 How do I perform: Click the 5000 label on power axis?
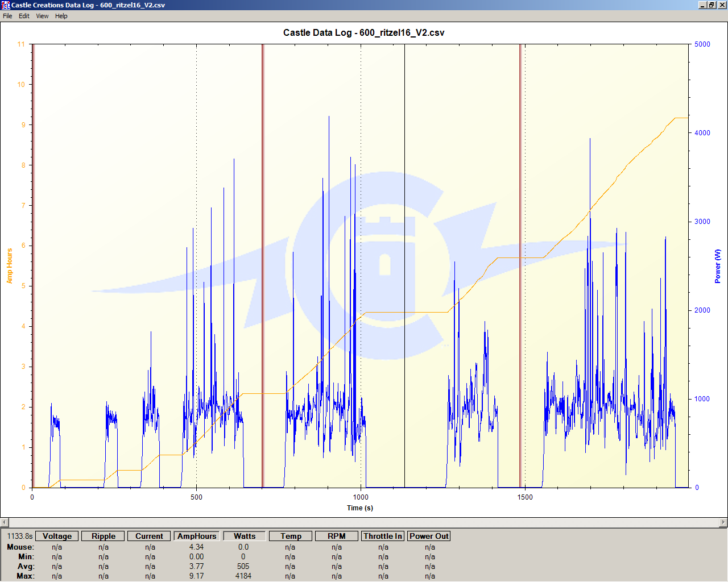[702, 44]
